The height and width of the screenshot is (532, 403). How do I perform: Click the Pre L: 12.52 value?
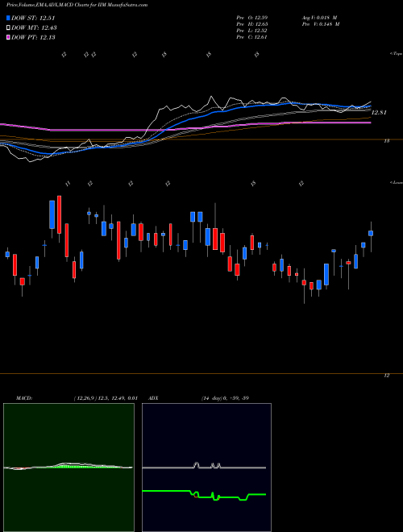pos(252,31)
